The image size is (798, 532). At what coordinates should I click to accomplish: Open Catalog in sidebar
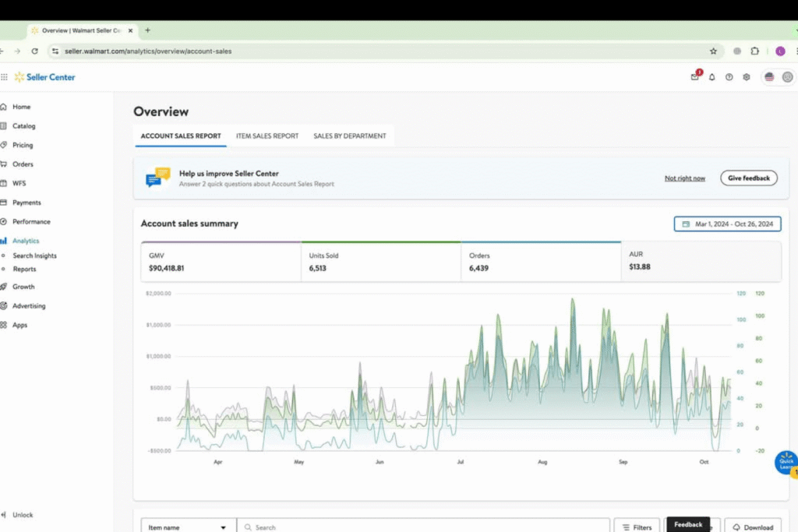pos(24,126)
